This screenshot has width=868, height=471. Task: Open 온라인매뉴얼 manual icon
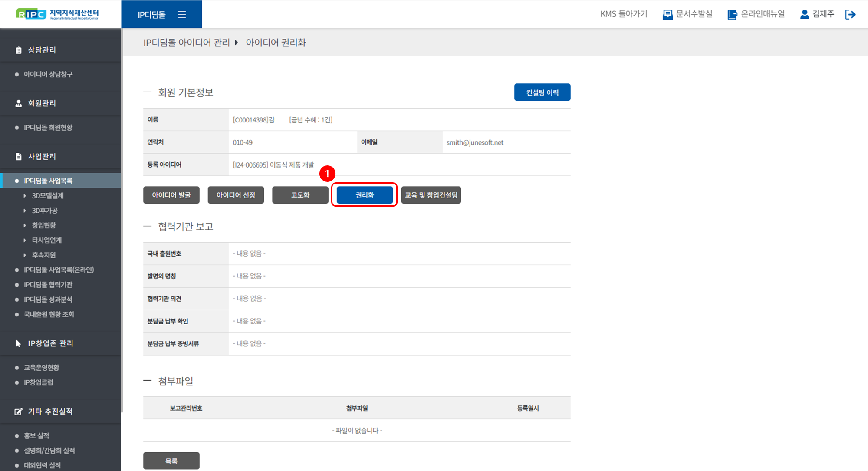732,15
